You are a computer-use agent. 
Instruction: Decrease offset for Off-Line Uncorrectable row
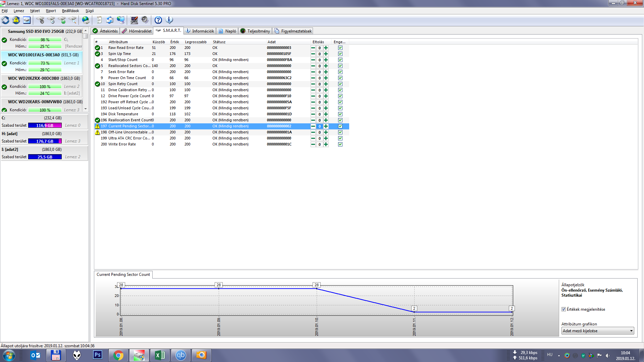[x=313, y=132]
